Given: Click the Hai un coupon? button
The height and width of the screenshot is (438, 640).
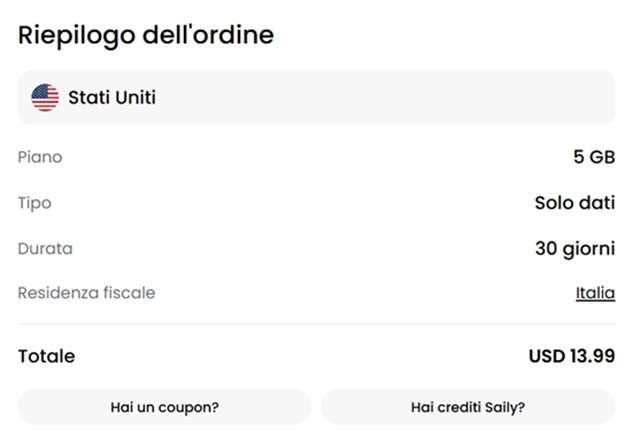Looking at the screenshot, I should point(165,407).
